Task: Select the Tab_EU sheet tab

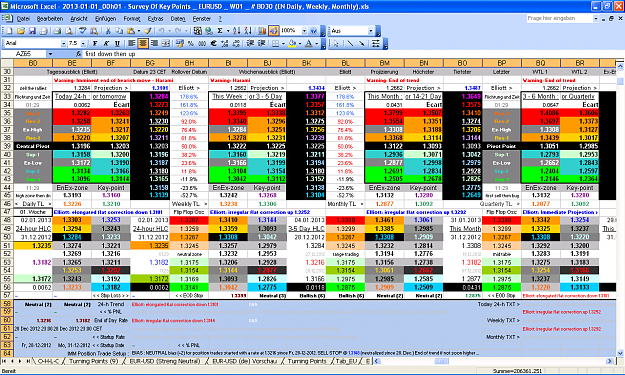Action: (x=346, y=361)
